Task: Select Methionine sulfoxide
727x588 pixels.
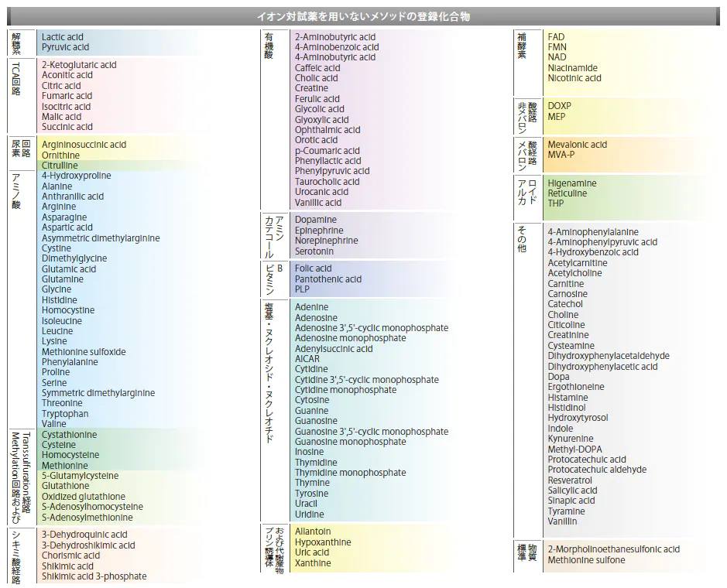Action: [x=84, y=352]
